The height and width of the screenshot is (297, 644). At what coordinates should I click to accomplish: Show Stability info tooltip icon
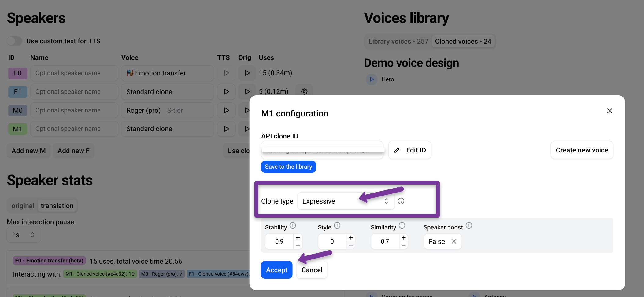tap(293, 226)
